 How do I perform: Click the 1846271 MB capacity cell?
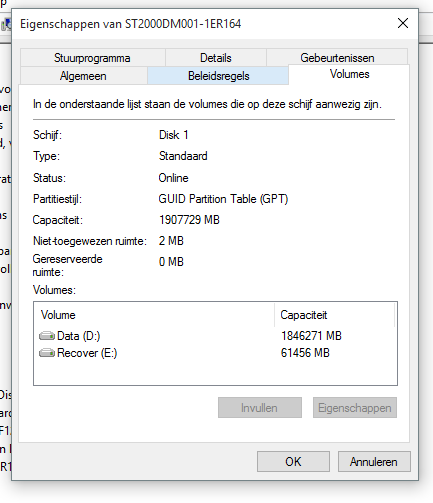[311, 336]
